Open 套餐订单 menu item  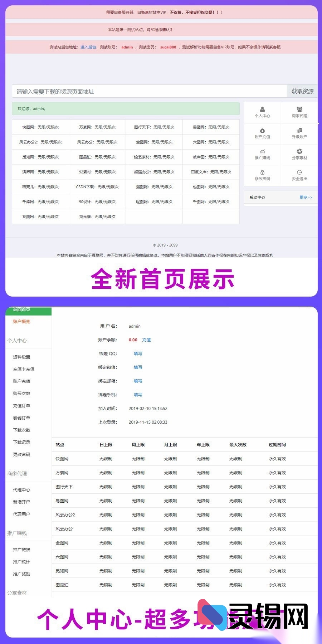pos(21,418)
